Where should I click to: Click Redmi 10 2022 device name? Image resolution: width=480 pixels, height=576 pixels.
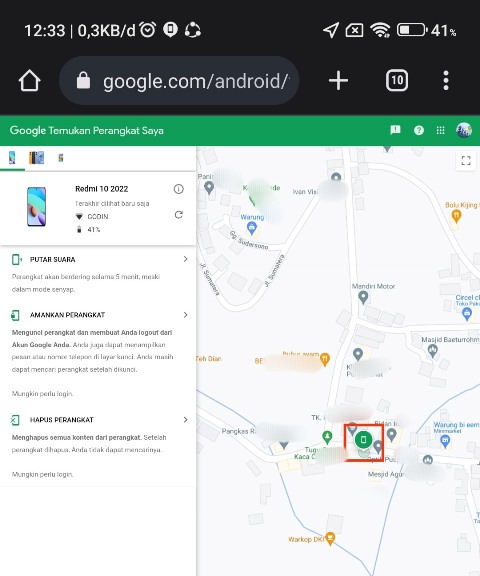coord(102,189)
